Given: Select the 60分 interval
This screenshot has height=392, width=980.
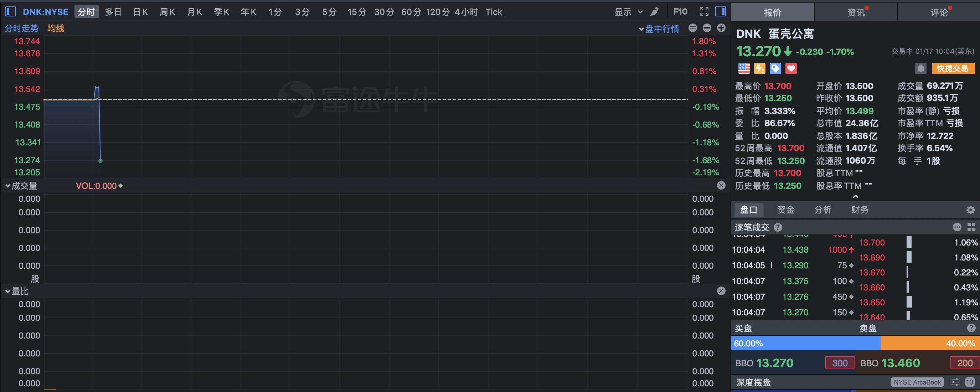Looking at the screenshot, I should [411, 12].
